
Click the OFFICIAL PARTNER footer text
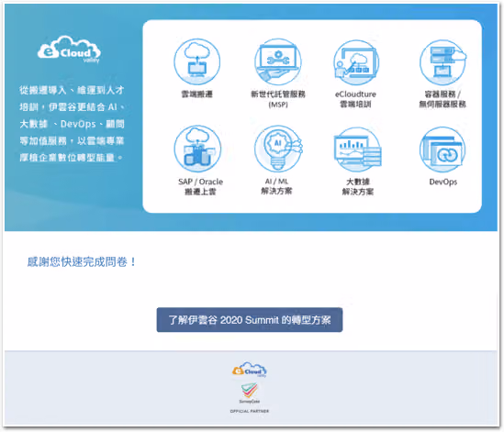point(250,411)
